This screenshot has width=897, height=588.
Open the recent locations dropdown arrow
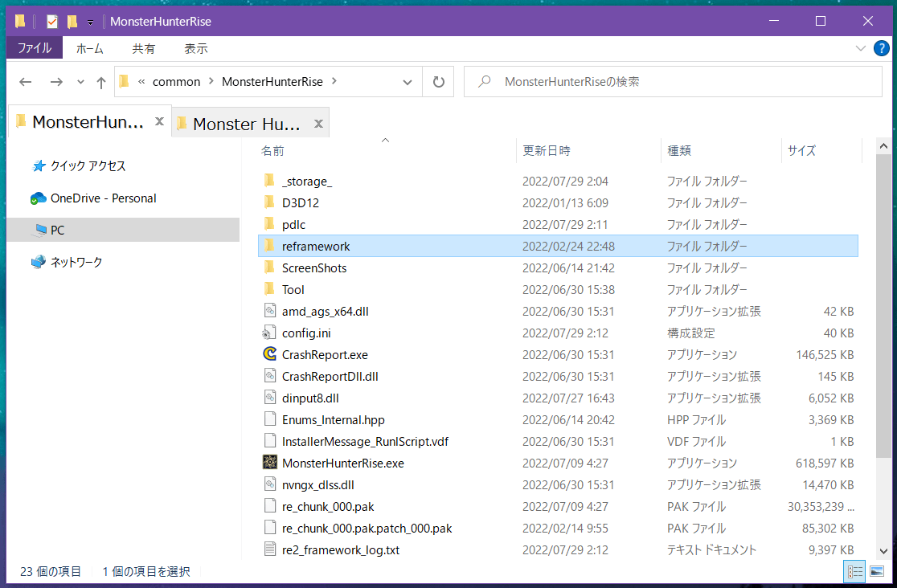point(80,82)
